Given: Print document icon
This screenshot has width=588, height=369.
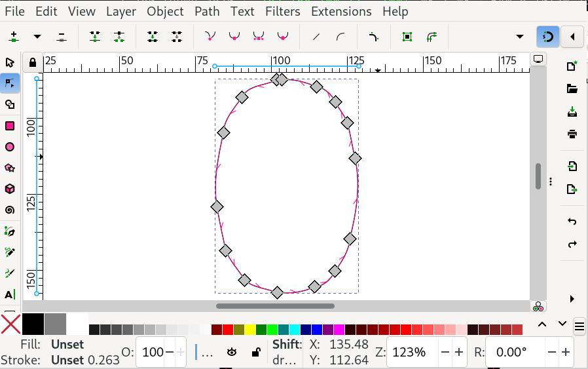Looking at the screenshot, I should tap(572, 134).
